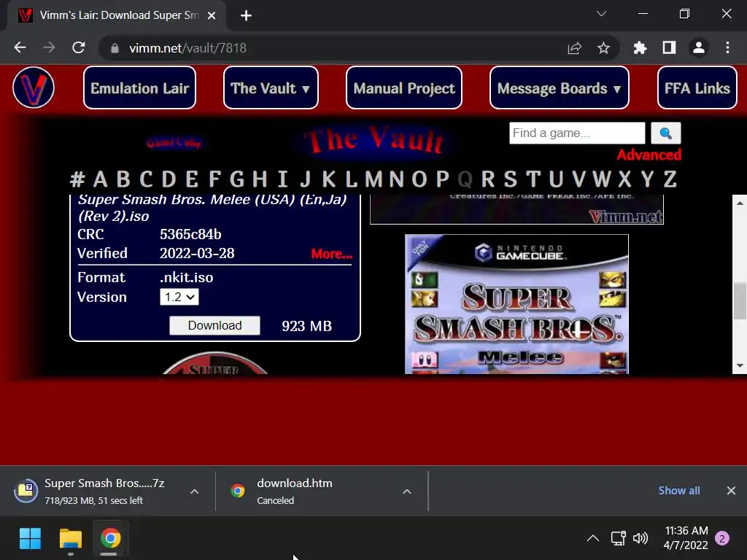Open the Version 1.2 dropdown
Image resolution: width=747 pixels, height=560 pixels.
179,297
